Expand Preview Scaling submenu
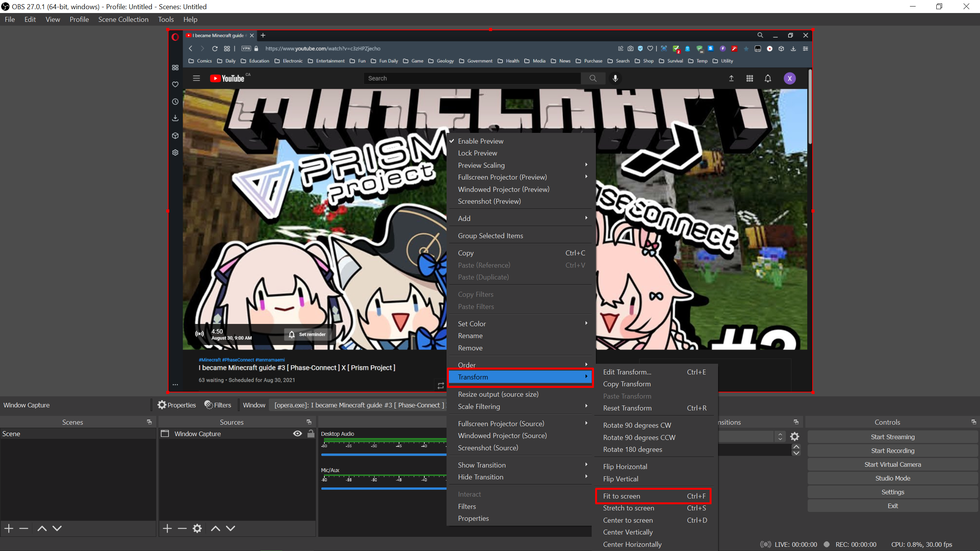The height and width of the screenshot is (551, 980). [x=520, y=165]
